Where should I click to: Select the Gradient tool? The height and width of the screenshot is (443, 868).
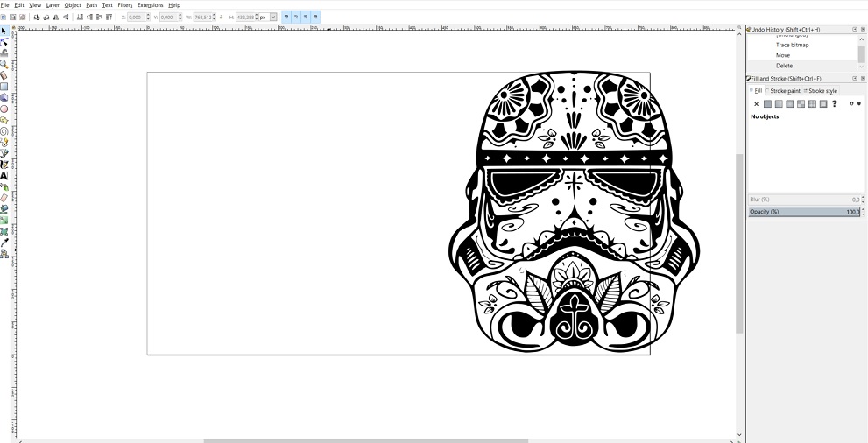[4, 220]
